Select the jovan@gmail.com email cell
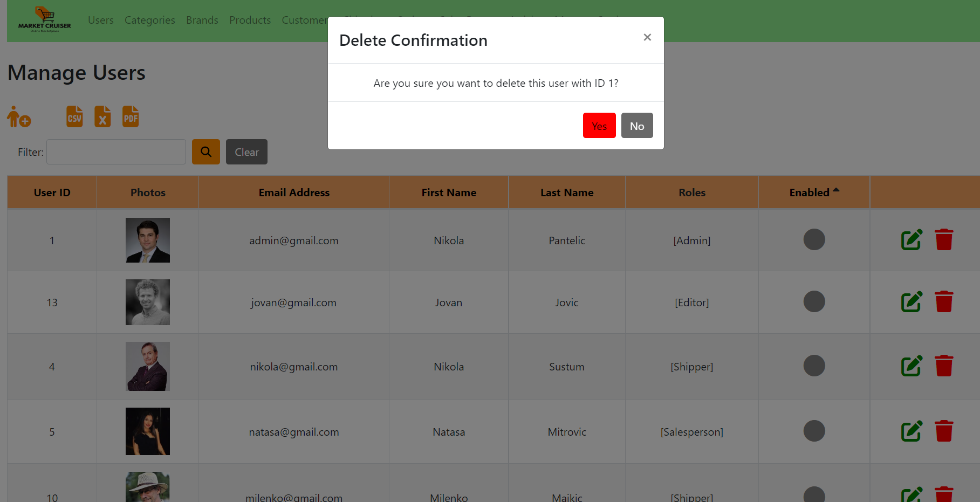 (294, 302)
